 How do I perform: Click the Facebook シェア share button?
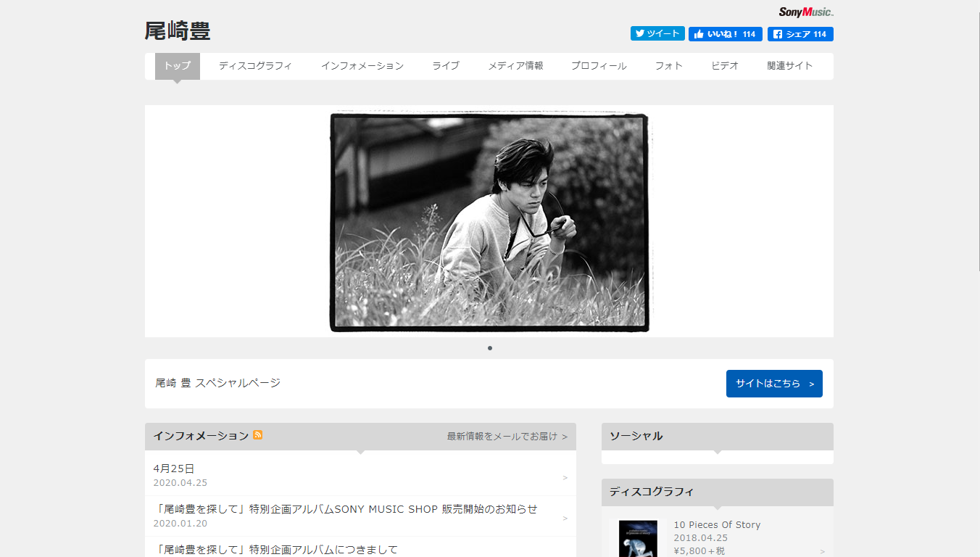click(x=800, y=34)
